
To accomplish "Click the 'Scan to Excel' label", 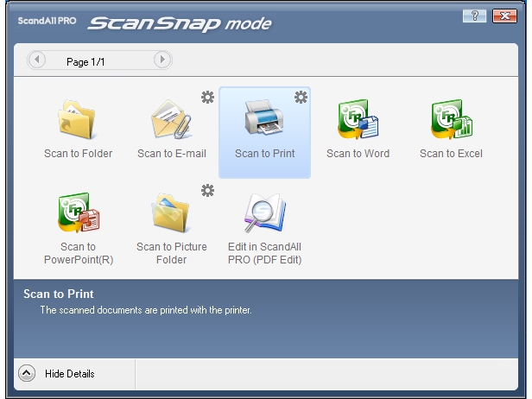I will coord(451,154).
